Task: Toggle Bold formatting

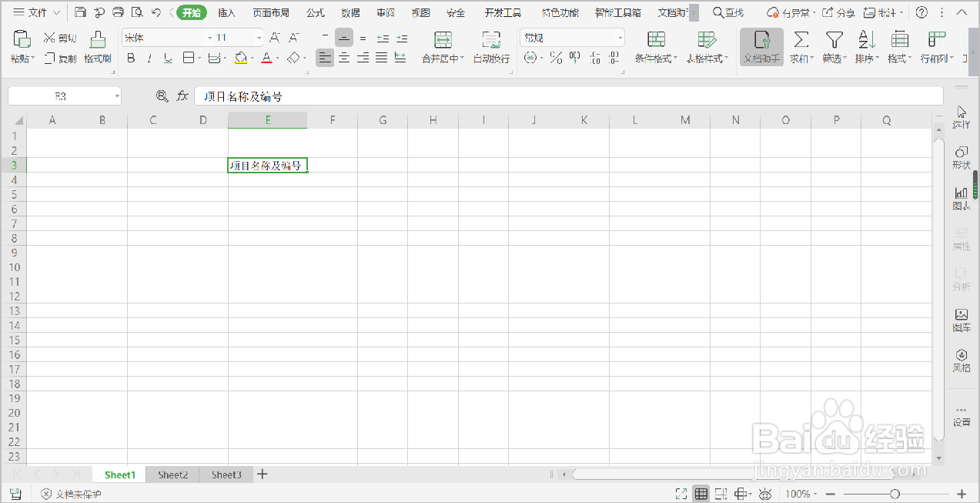Action: [x=131, y=58]
